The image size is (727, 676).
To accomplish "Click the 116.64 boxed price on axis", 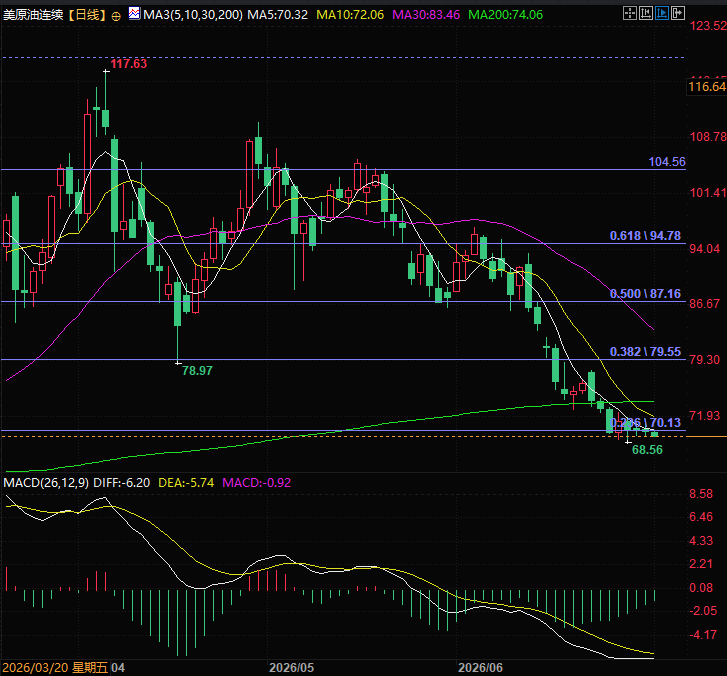I will (706, 87).
